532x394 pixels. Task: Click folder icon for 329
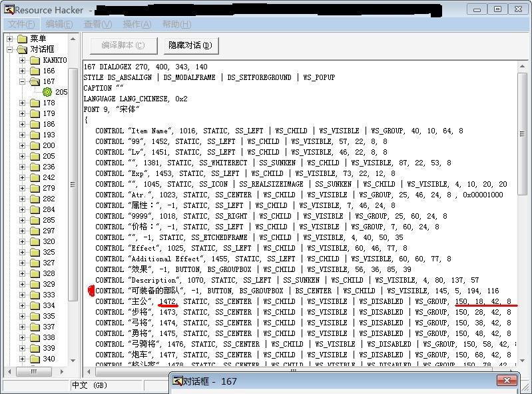click(35, 284)
